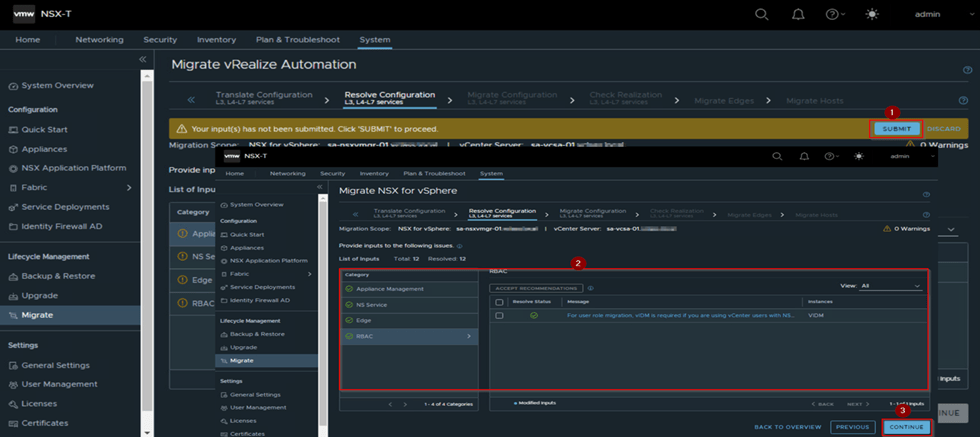Expand the admin user menu in header
Image resolution: width=980 pixels, height=437 pixels.
927,14
